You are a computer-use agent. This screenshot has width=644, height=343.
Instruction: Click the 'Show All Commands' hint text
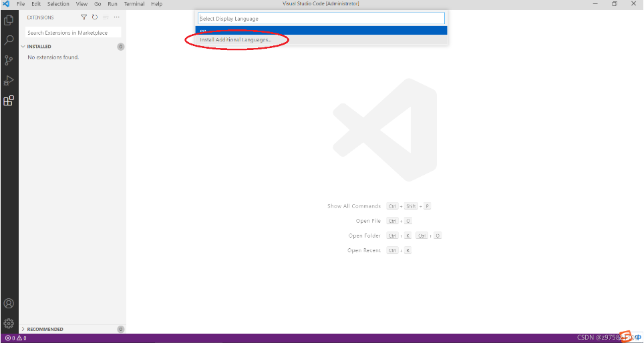coord(354,206)
